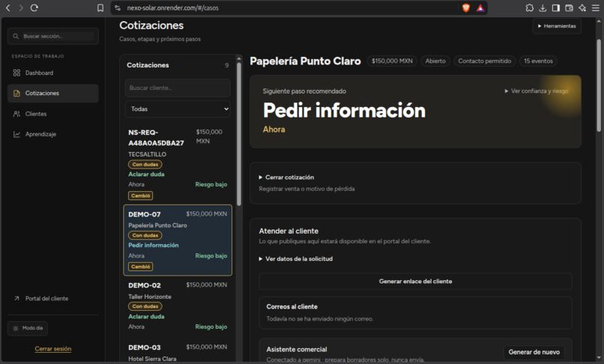604x364 pixels.
Task: Open the Brave Wallet icon
Action: click(569, 7)
